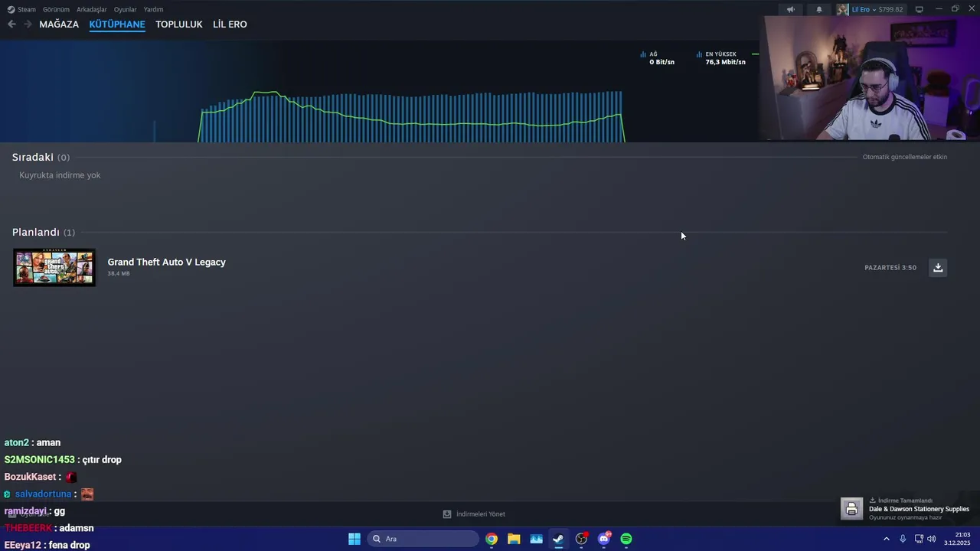
Task: Open the Steam menu
Action: 27,9
